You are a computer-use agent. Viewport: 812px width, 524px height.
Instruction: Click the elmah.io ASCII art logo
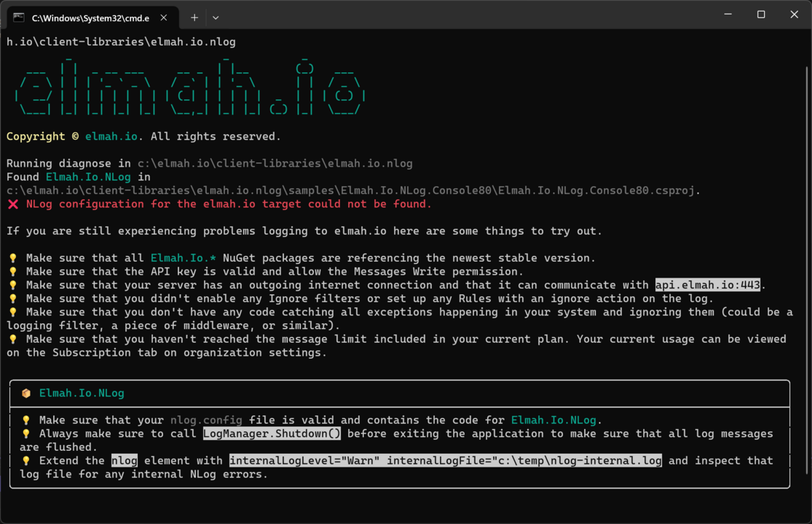(191, 86)
